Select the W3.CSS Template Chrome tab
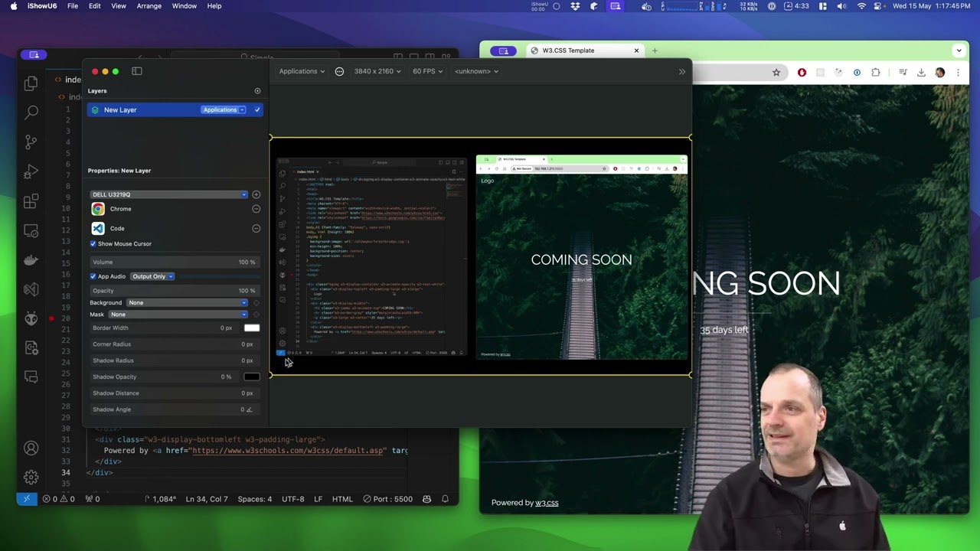The image size is (980, 551). (585, 51)
